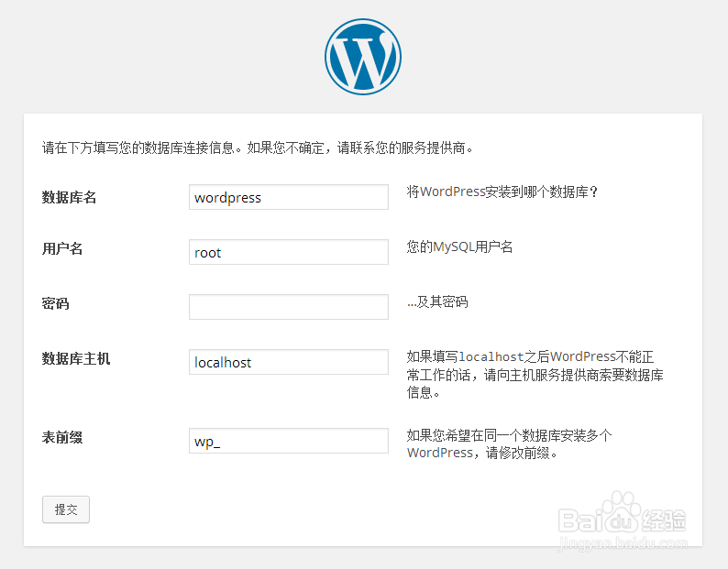The image size is (728, 569).
Task: Click the 表前缀 field containing wp_
Action: (288, 441)
